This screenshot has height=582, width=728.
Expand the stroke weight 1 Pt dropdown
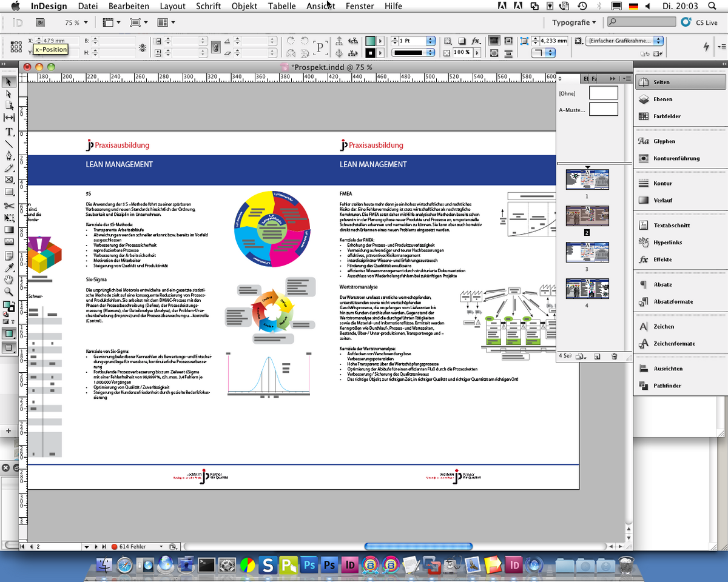[x=430, y=41]
